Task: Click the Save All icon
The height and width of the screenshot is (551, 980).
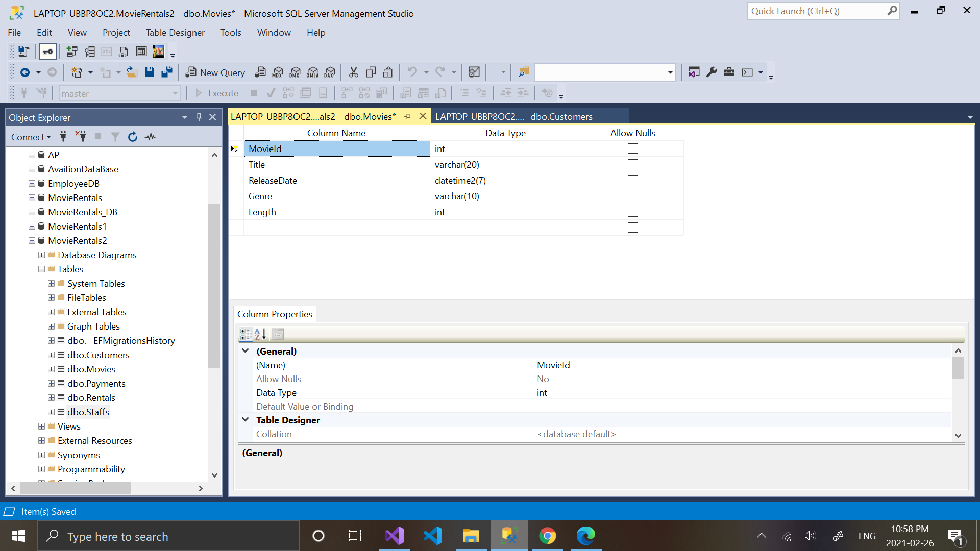Action: pyautogui.click(x=166, y=72)
